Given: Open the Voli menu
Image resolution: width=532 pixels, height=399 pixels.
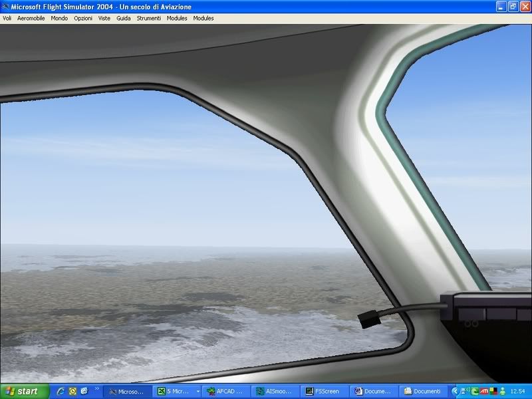Looking at the screenshot, I should tap(7, 19).
